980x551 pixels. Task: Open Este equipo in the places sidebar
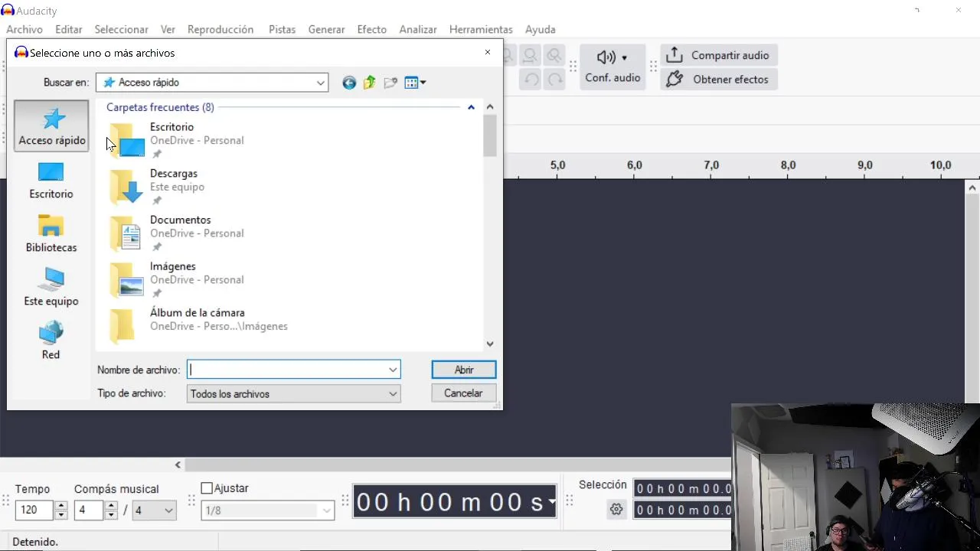pyautogui.click(x=51, y=288)
